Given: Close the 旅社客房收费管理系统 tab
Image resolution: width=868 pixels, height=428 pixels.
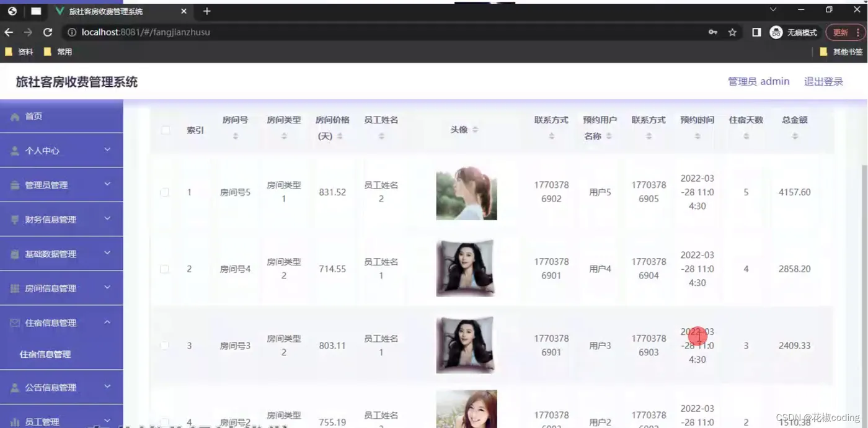Looking at the screenshot, I should (x=184, y=11).
